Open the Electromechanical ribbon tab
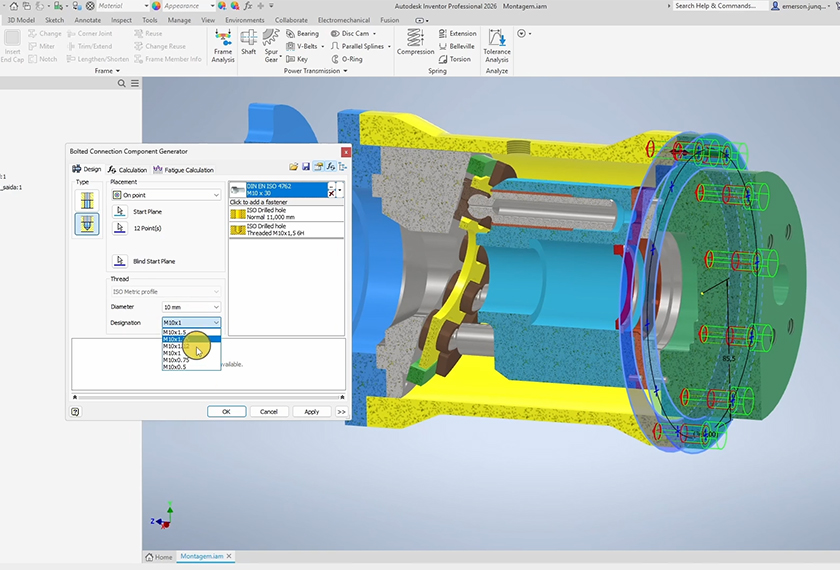 343,20
